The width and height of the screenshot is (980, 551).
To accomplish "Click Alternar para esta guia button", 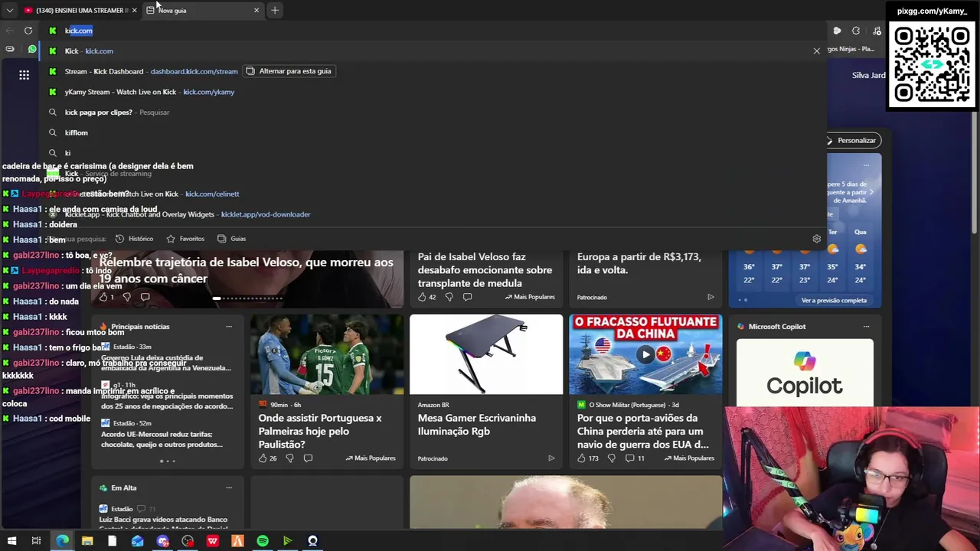I will 289,71.
